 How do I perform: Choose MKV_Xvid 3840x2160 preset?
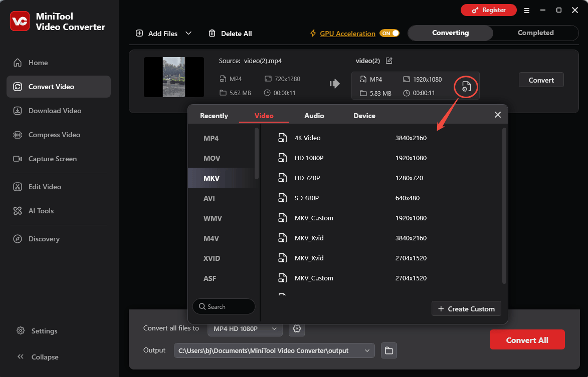[x=381, y=238]
